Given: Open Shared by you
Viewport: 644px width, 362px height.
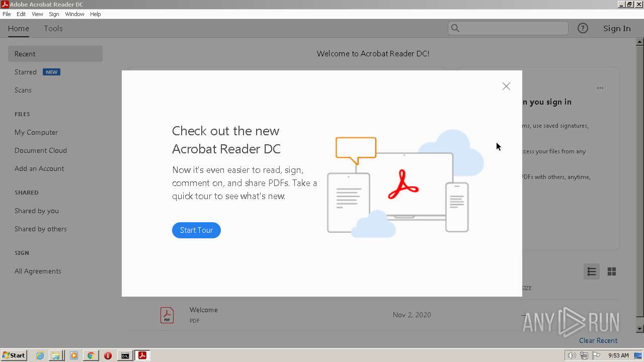Looking at the screenshot, I should 37,211.
